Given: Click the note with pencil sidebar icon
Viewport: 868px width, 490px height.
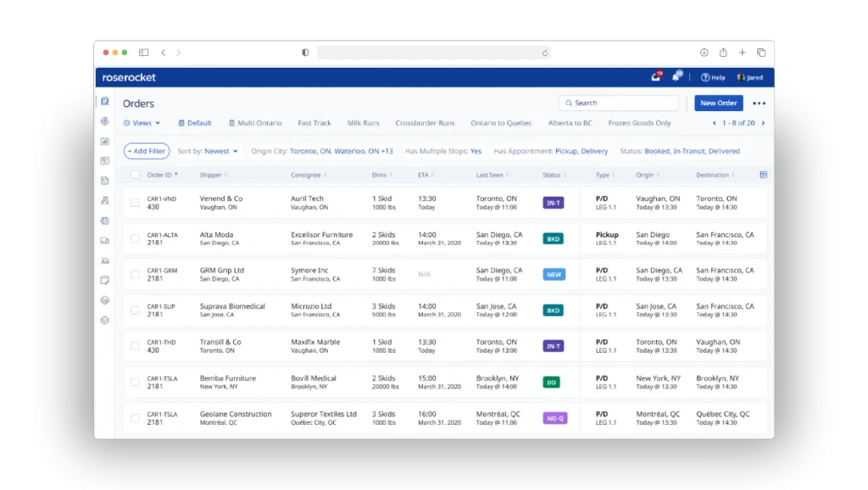Looking at the screenshot, I should click(104, 280).
